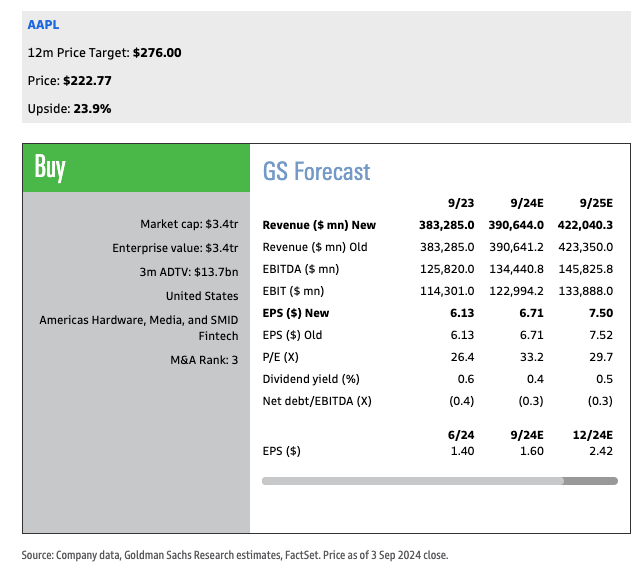Click the Revenue ($ mn) New row label
This screenshot has height=569, width=640.
(318, 225)
